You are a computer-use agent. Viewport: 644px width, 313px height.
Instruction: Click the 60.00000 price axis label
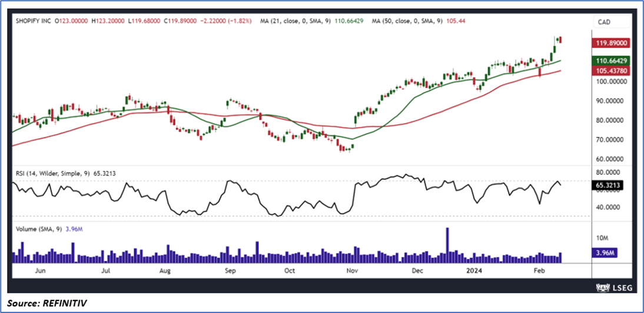pos(611,159)
